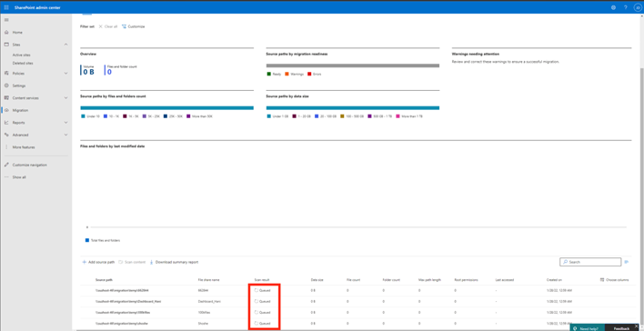Click the Settings gear icon in sidebar

[x=6, y=85]
